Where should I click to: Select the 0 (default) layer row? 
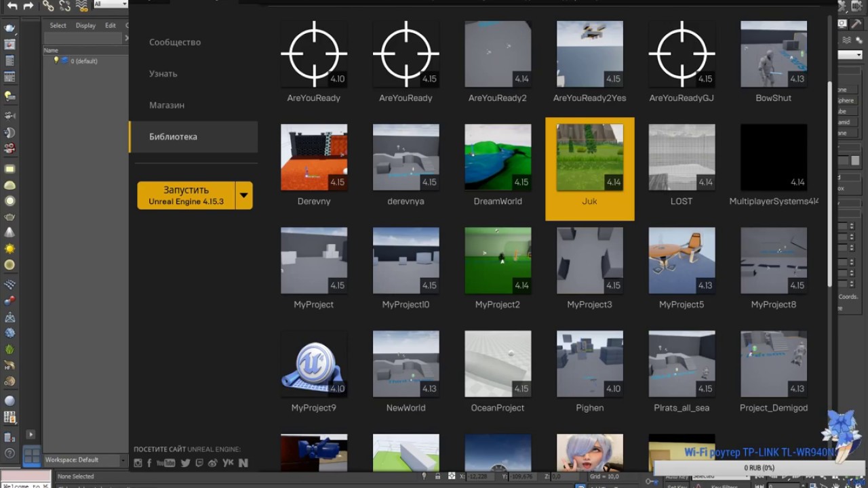point(85,61)
